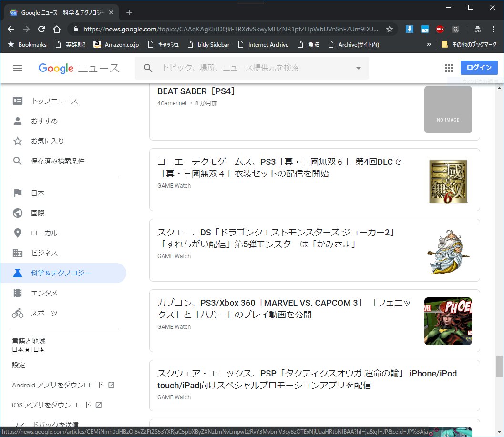Screen dimensions: 504x437
Task: Open the hamburger main menu
Action: [18, 68]
